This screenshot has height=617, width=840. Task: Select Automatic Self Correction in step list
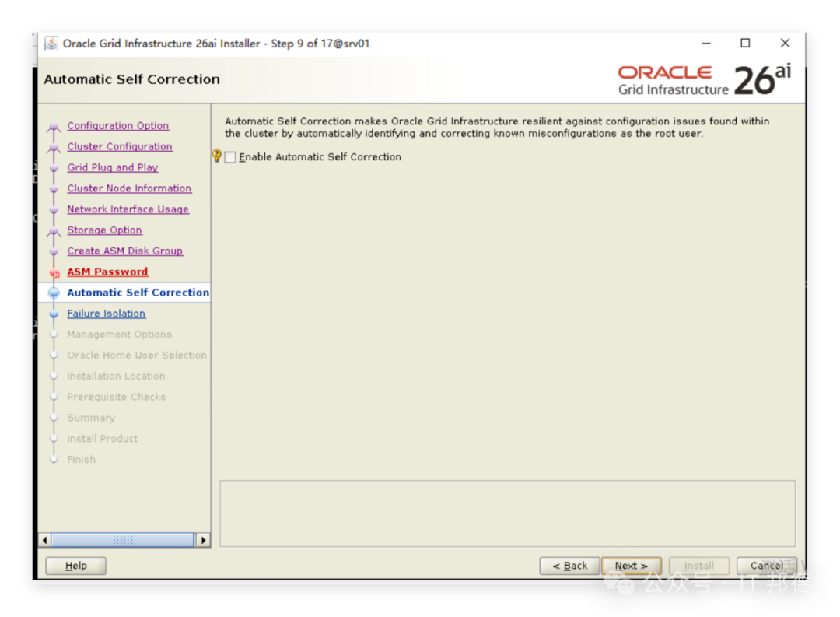coord(138,293)
